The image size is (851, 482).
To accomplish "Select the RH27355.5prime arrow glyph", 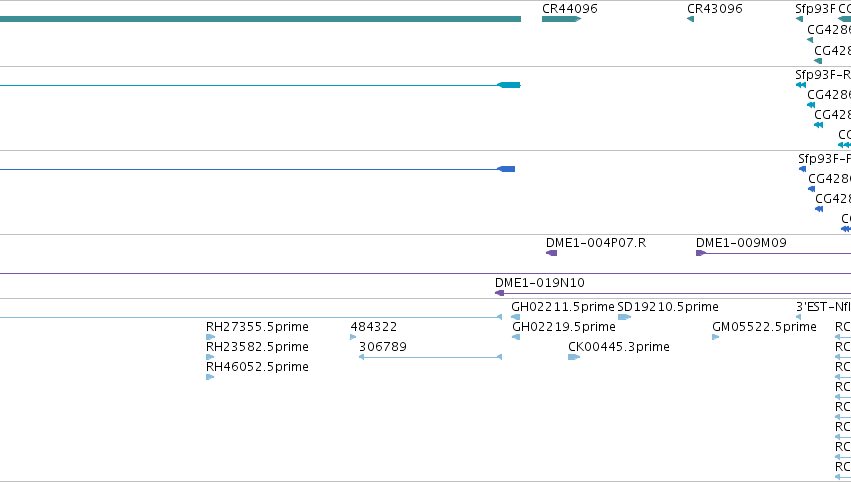I will point(211,337).
